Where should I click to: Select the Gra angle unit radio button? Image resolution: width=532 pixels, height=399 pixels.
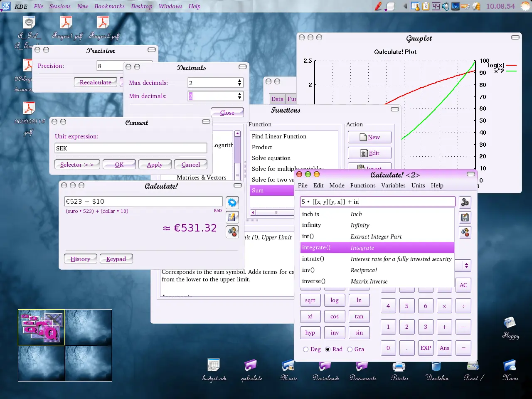pyautogui.click(x=350, y=350)
